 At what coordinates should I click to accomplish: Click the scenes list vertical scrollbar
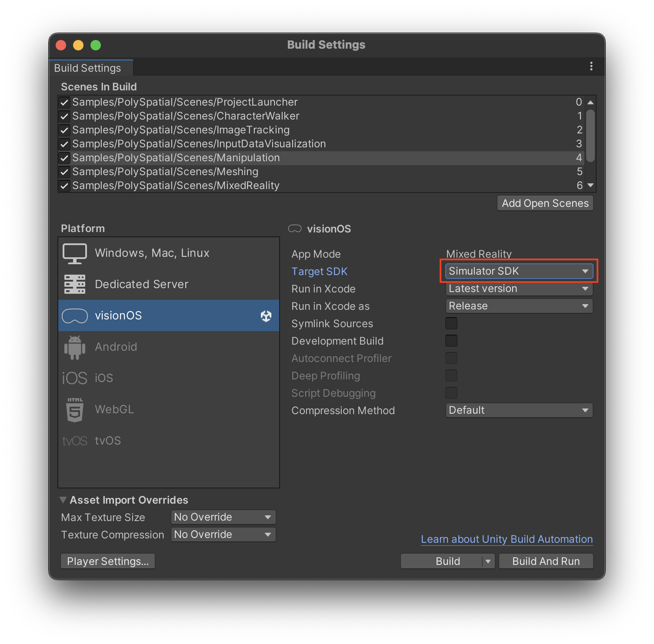590,136
